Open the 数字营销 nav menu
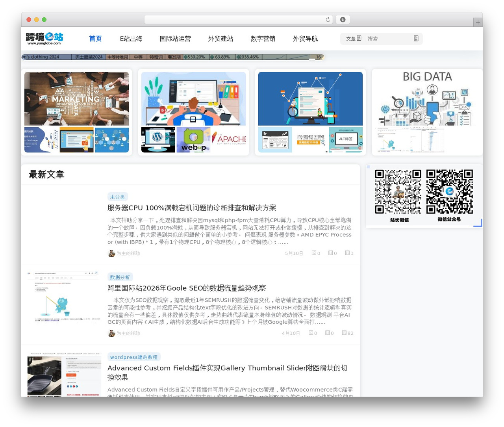The image size is (504, 427). pyautogui.click(x=263, y=39)
